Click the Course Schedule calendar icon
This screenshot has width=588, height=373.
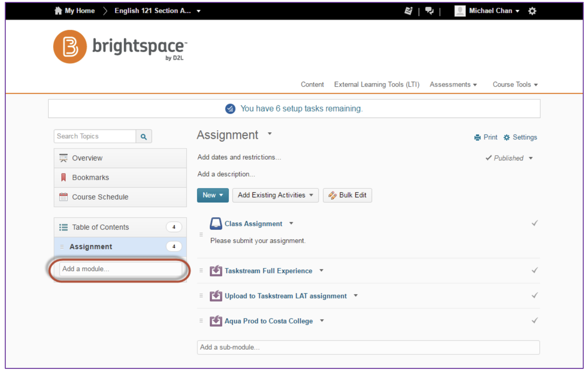(x=64, y=197)
